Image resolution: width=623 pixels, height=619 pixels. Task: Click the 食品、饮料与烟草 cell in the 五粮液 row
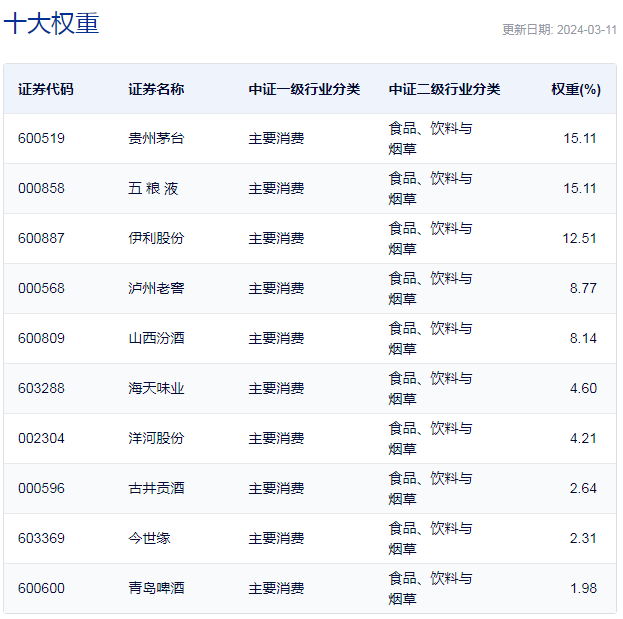[430, 188]
